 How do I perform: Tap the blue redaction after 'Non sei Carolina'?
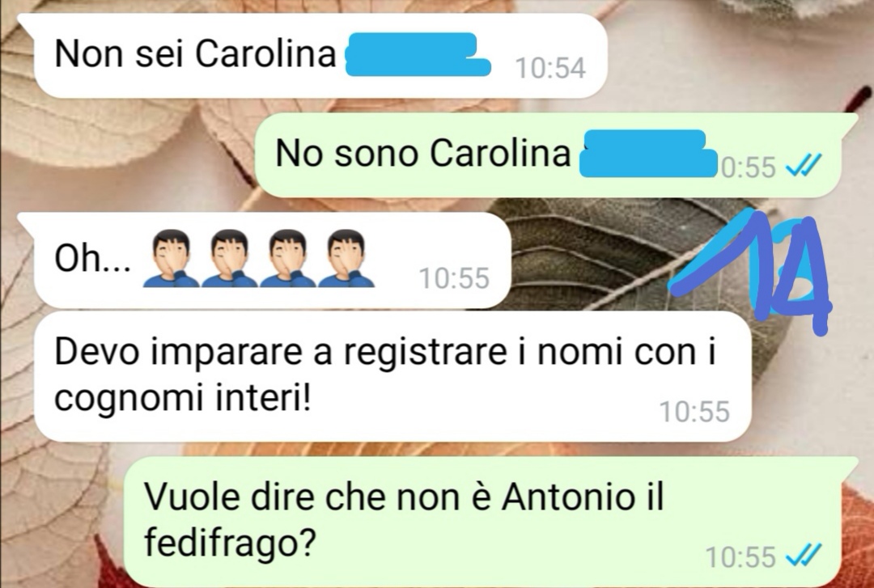[x=418, y=54]
